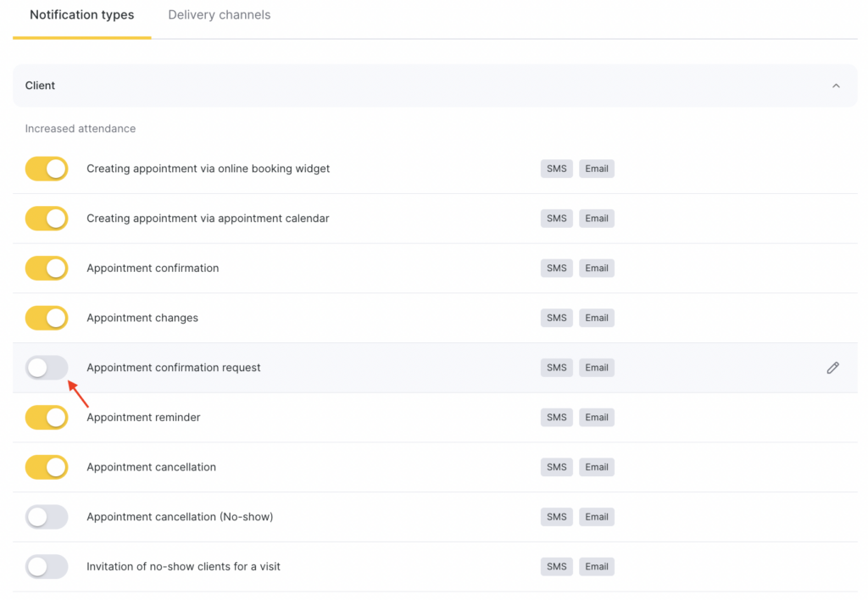Switch off Appointment cancellation toggle
The width and height of the screenshot is (868, 600).
[47, 467]
